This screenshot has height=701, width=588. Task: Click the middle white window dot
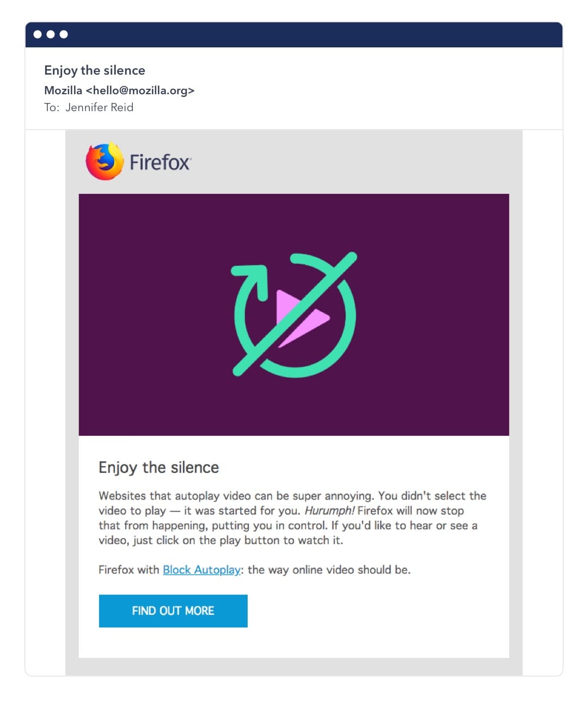click(51, 34)
